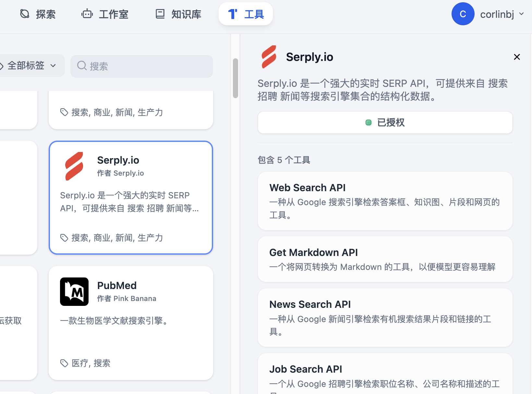The image size is (532, 394).
Task: Open the PubMed tool card
Action: pos(131,323)
